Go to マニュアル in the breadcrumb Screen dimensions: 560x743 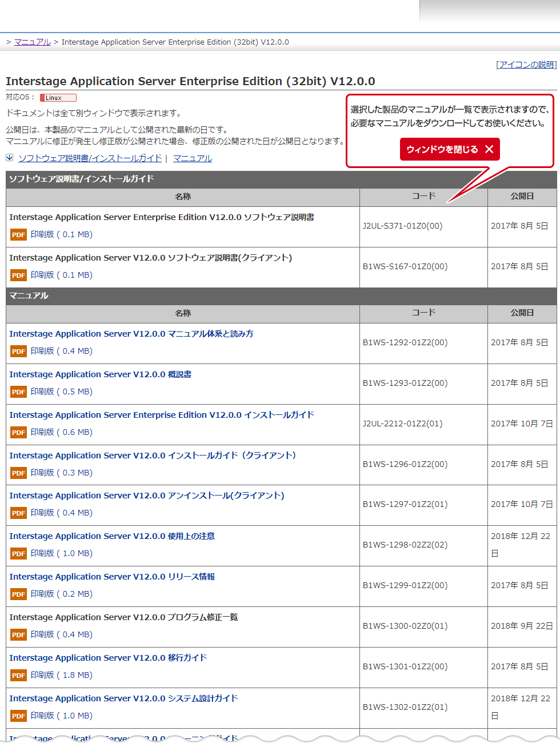click(x=33, y=42)
